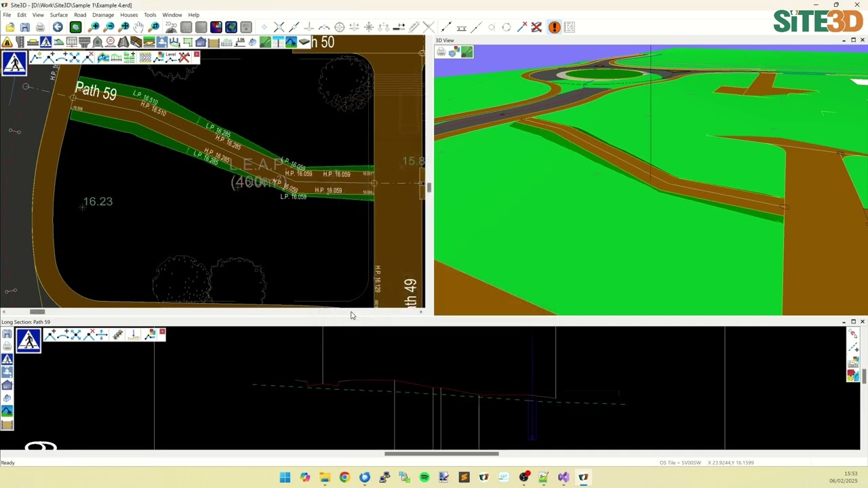Open the Houses menu
Image resolution: width=868 pixels, height=488 pixels.
click(129, 15)
